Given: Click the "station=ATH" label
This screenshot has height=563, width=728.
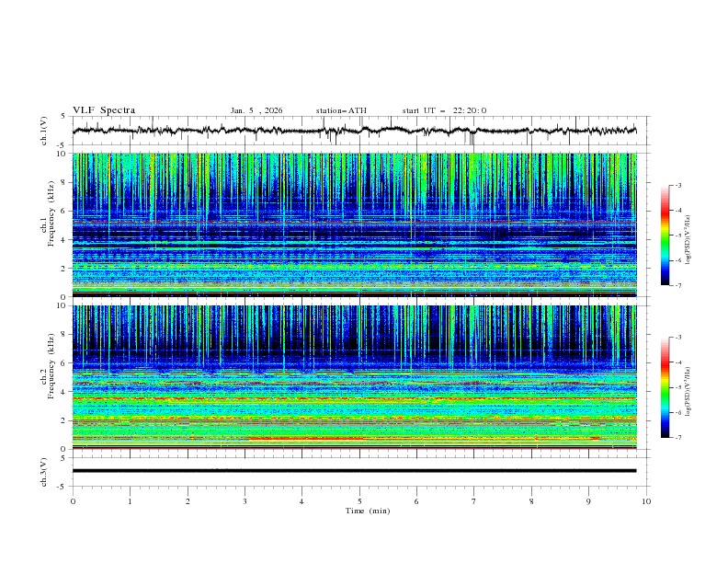Looking at the screenshot, I should tap(341, 110).
